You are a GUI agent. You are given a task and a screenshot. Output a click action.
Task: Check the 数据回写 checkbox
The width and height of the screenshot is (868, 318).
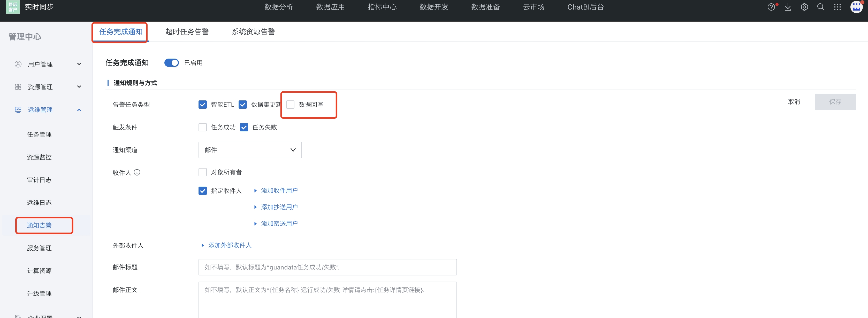coord(290,105)
